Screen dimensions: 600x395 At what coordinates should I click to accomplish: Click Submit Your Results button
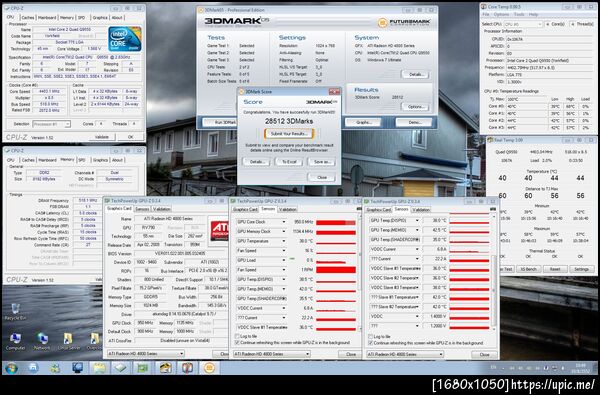289,134
